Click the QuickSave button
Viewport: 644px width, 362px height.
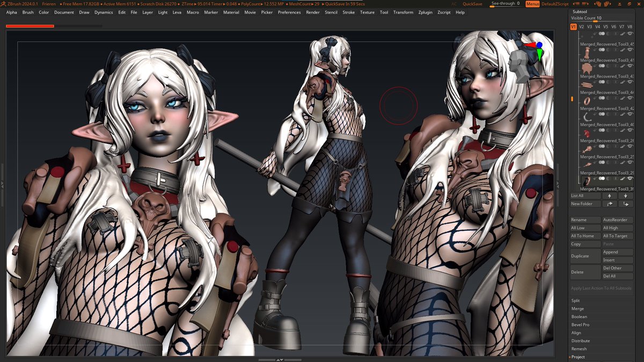pos(472,4)
